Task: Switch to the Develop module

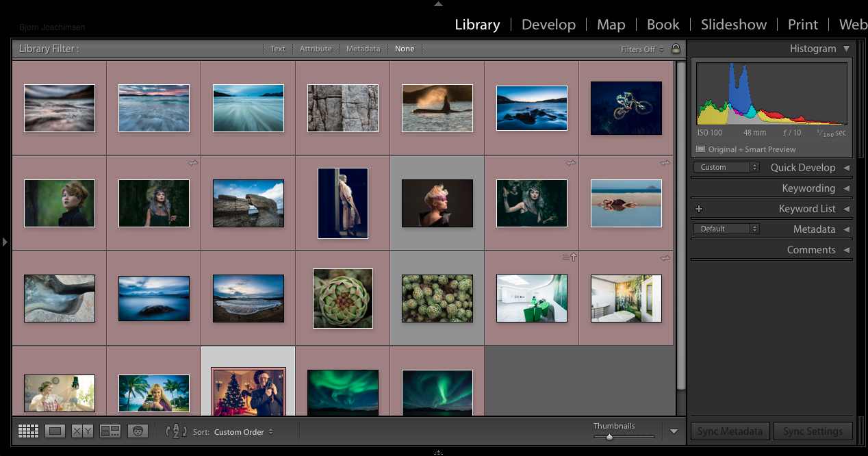Action: (x=548, y=25)
